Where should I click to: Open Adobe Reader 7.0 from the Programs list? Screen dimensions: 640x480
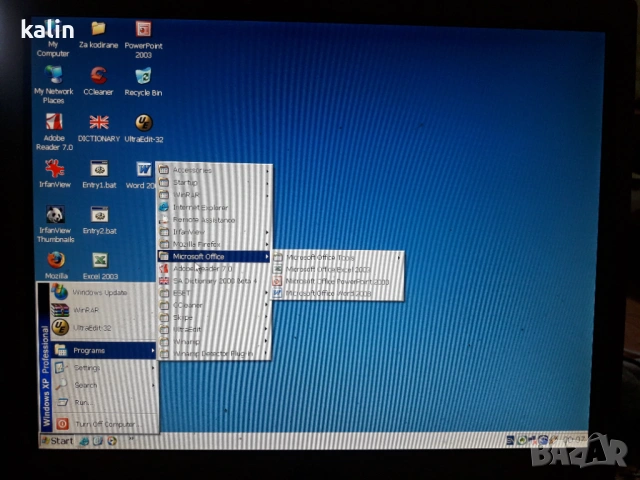[x=215, y=269]
